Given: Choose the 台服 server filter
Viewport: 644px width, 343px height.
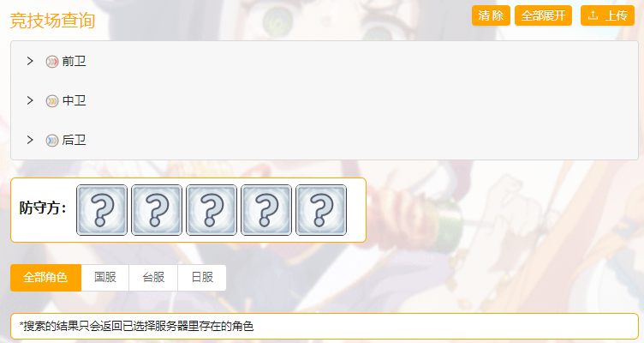Looking at the screenshot, I should pos(153,278).
